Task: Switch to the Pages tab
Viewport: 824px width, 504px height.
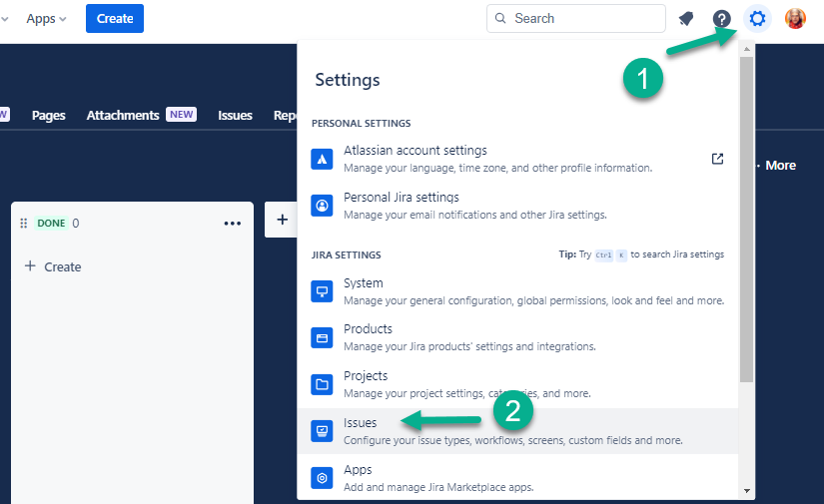Action: click(48, 115)
